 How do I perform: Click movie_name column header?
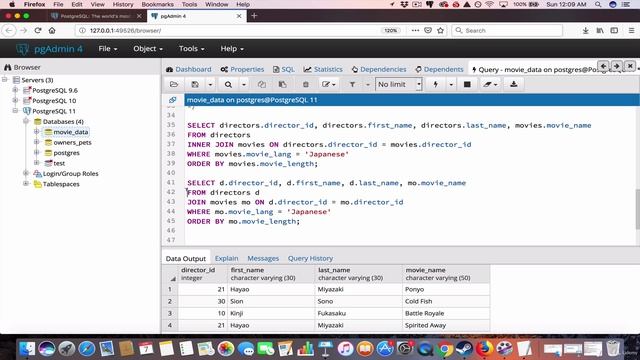tap(446, 274)
